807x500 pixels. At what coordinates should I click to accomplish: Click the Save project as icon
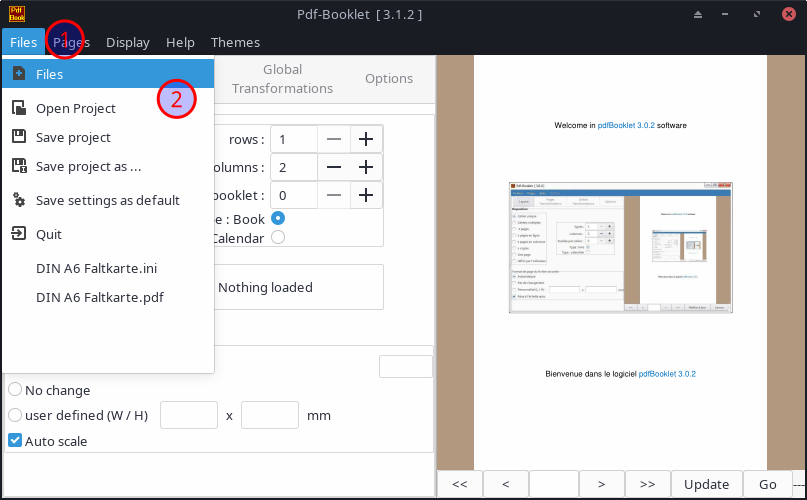[x=18, y=166]
